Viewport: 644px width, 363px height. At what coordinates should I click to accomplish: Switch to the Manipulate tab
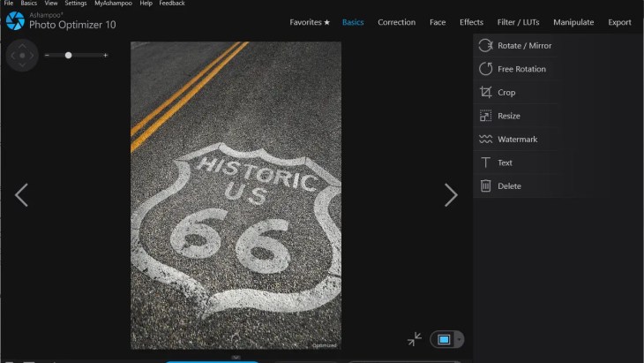click(x=573, y=22)
